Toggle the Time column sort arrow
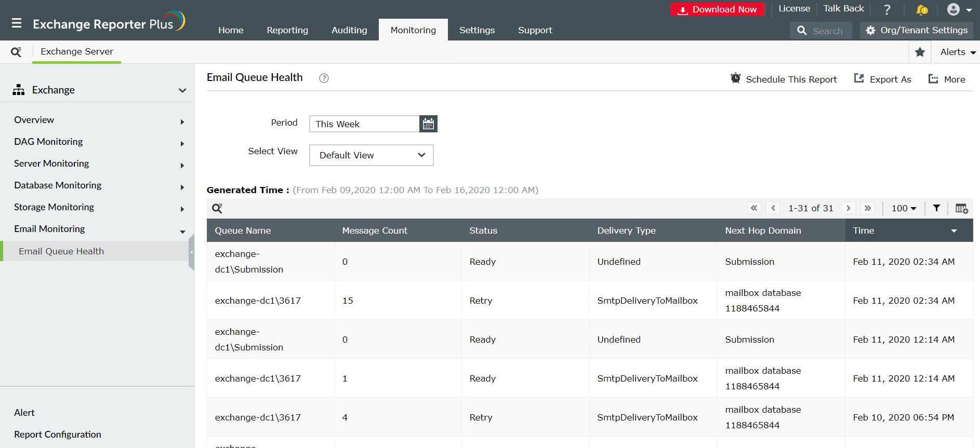 (x=954, y=231)
